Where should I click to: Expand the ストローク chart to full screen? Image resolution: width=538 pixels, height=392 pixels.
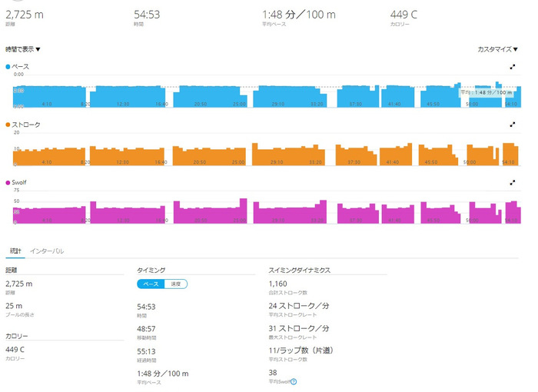click(x=513, y=125)
